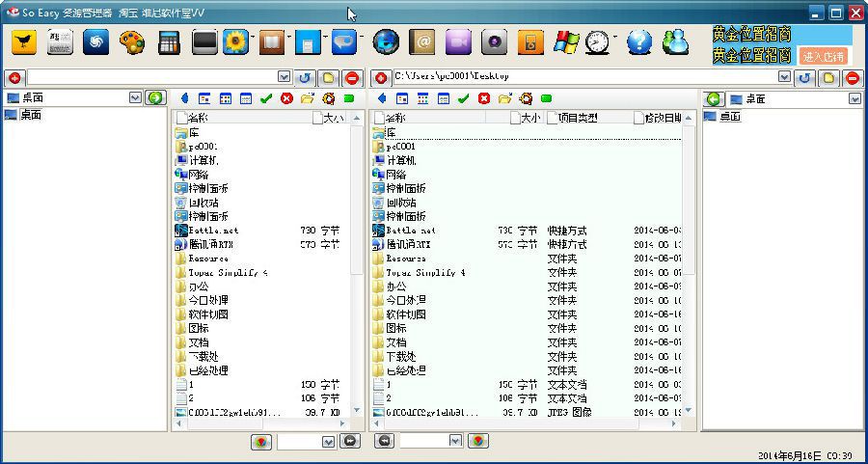Open the blue speech bubble icon
Screen dimensions: 868x464
(x=344, y=42)
